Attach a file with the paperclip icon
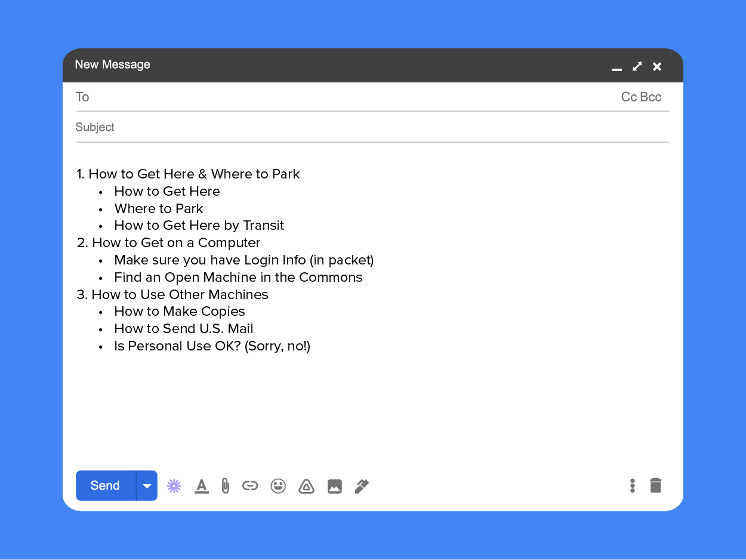 click(x=225, y=486)
